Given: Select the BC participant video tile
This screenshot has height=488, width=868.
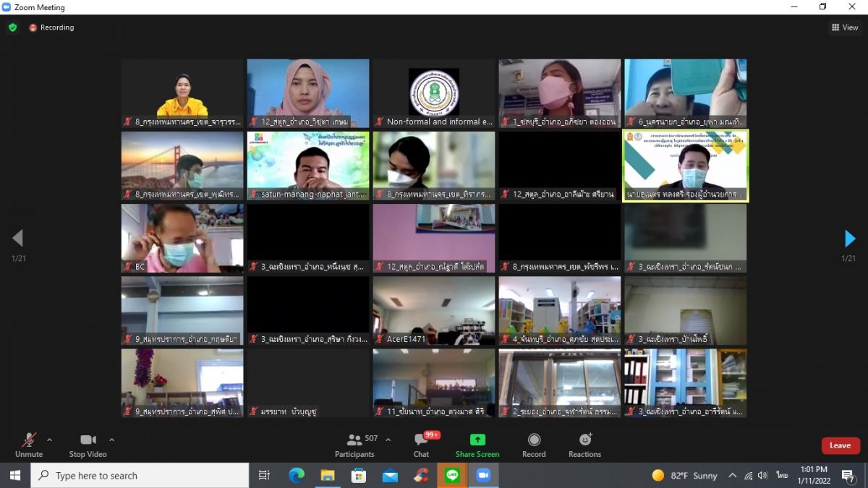Looking at the screenshot, I should [182, 239].
